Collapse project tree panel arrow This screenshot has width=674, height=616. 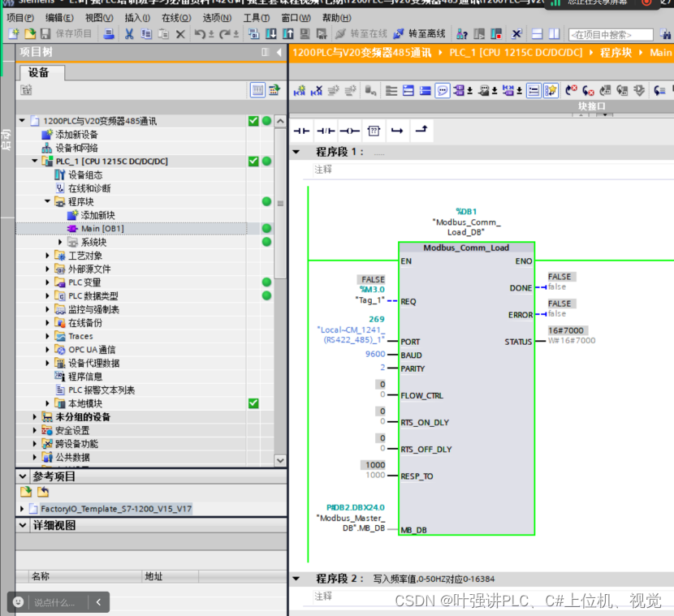(x=279, y=53)
